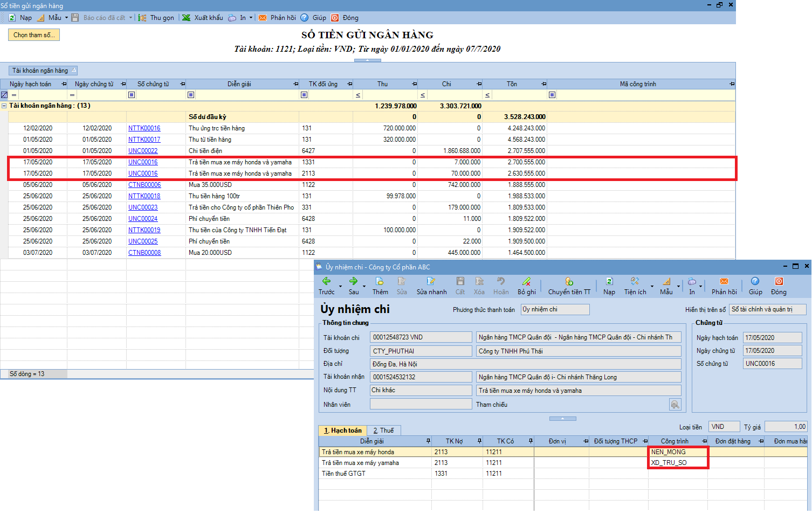Sort by the TK đối ứng column header

click(x=323, y=84)
